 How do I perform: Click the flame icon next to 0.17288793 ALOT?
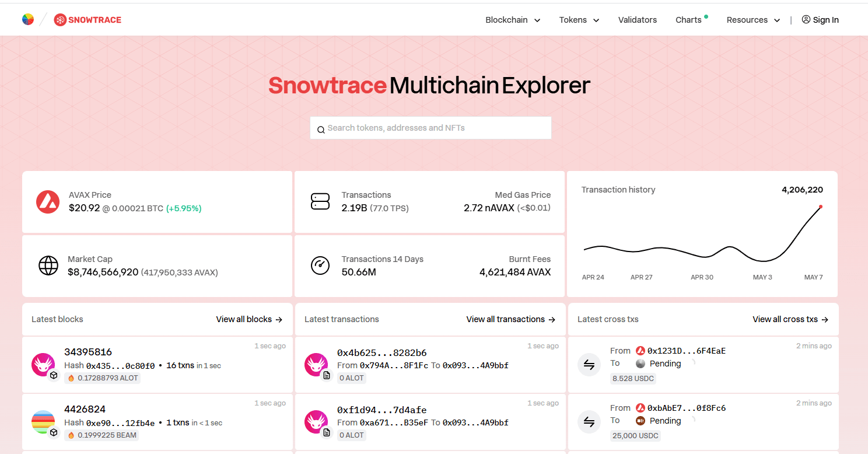click(71, 378)
